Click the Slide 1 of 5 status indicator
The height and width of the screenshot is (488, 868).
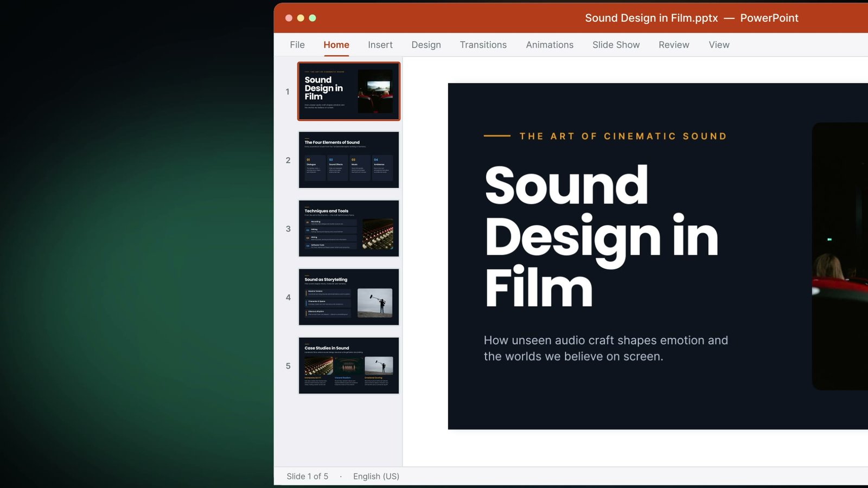tap(308, 476)
